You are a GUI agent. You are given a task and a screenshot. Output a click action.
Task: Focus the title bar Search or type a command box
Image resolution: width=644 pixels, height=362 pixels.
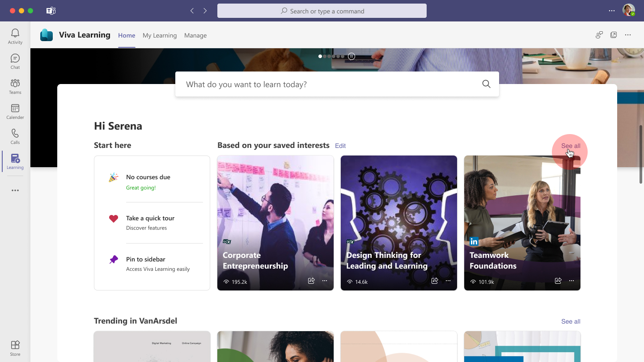pos(322,11)
